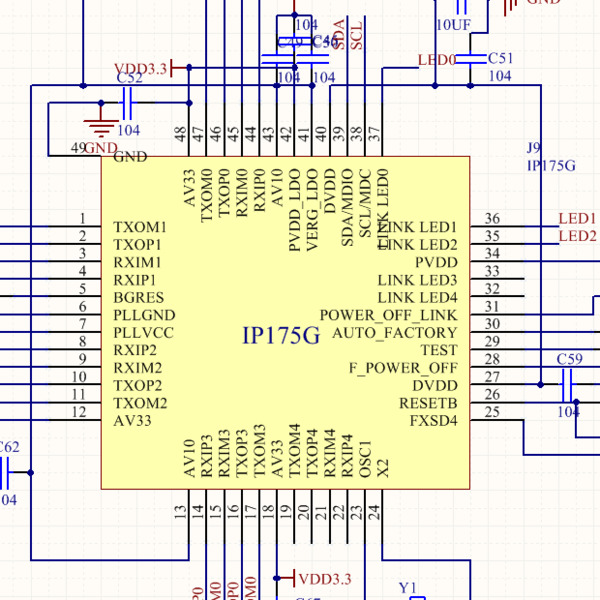600x600 pixels.
Task: Click the RXIM2 pin name
Action: click(137, 368)
